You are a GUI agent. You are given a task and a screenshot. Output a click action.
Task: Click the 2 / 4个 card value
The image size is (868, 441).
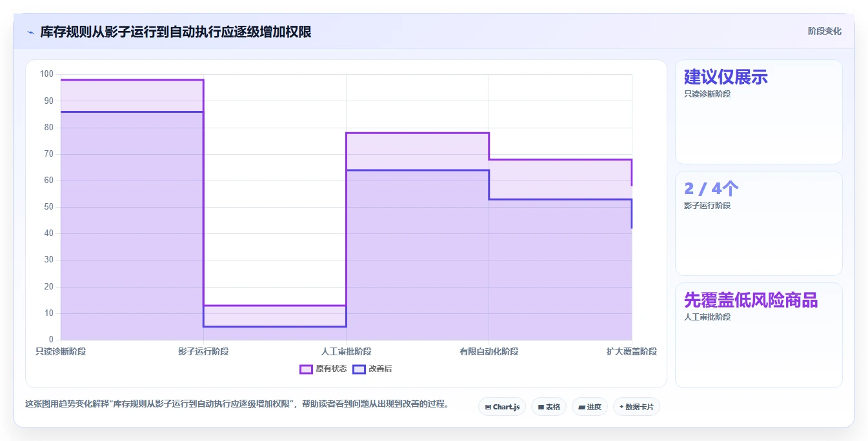pos(711,188)
